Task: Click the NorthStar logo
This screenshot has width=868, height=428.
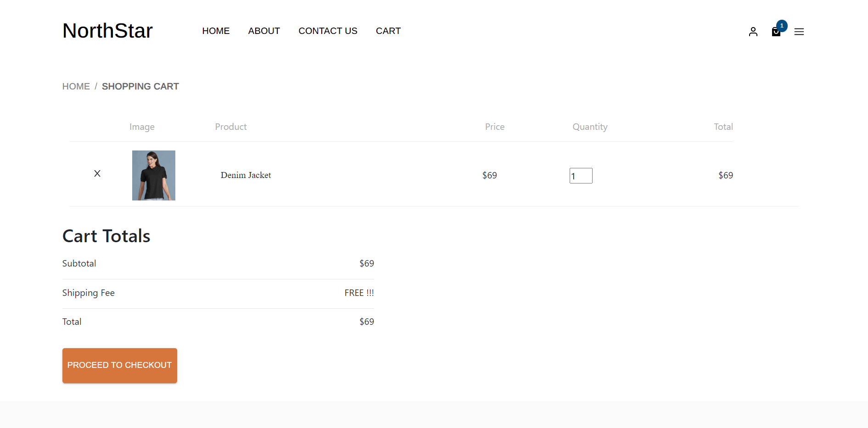Action: click(107, 31)
